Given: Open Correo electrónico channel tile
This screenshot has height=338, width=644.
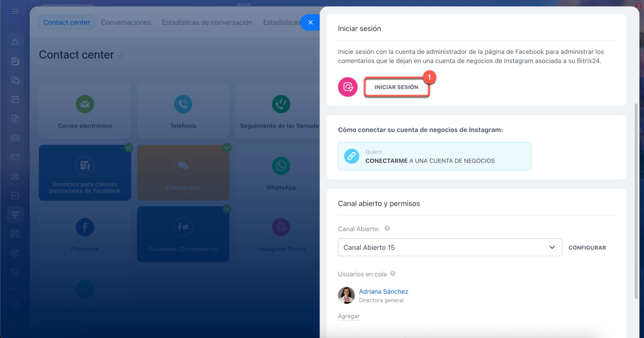Looking at the screenshot, I should (85, 111).
